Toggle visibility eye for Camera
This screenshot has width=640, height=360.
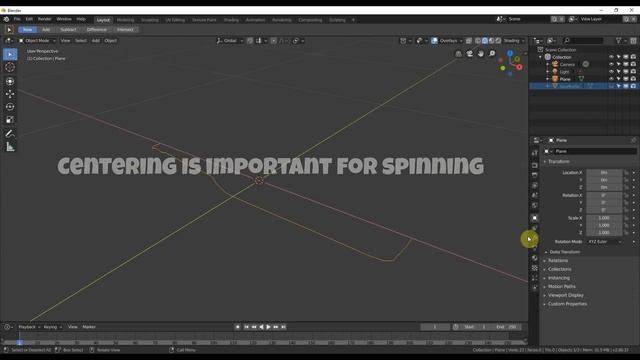611,64
